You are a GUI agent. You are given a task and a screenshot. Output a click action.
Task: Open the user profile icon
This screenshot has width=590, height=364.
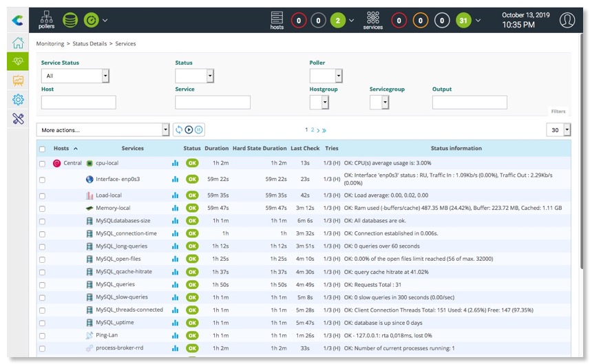(567, 20)
